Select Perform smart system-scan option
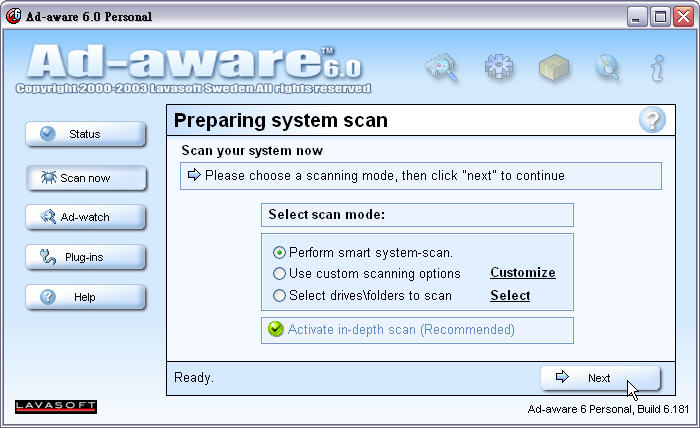 279,253
